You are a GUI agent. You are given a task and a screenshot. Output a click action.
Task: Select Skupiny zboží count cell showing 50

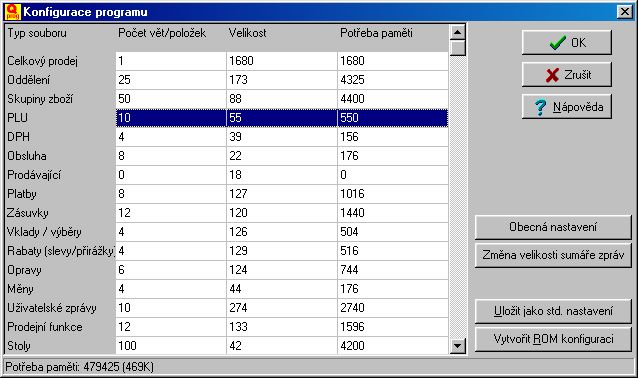click(x=171, y=99)
